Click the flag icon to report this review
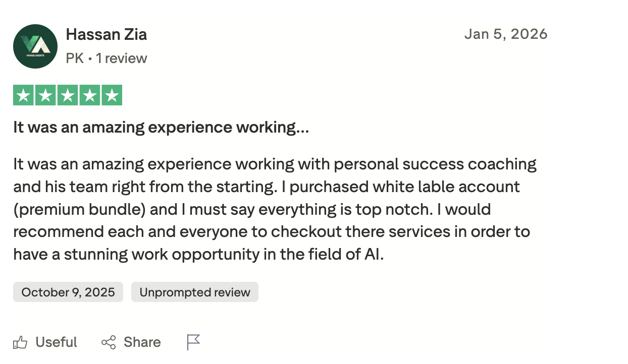628x364 pixels. point(193,342)
